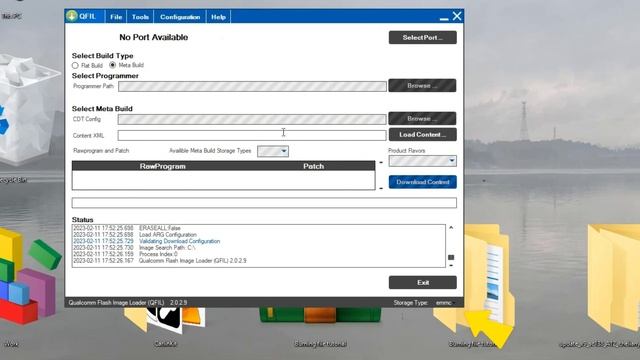Click the green desktop icon below QFIL window
640x360 pixels.
pyautogui.click(x=320, y=315)
